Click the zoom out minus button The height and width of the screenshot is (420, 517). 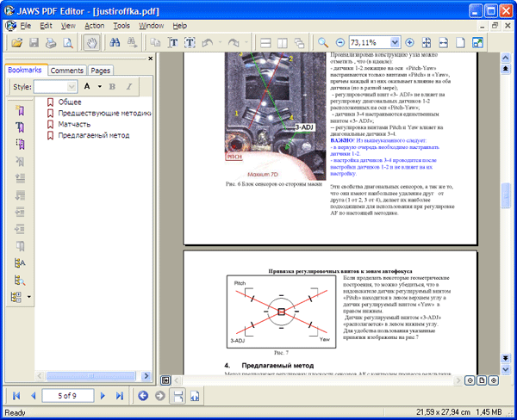coord(340,42)
